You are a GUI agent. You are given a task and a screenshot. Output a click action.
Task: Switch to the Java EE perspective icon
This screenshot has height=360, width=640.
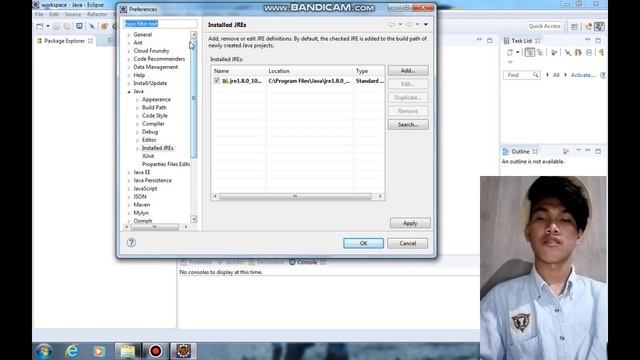588,27
